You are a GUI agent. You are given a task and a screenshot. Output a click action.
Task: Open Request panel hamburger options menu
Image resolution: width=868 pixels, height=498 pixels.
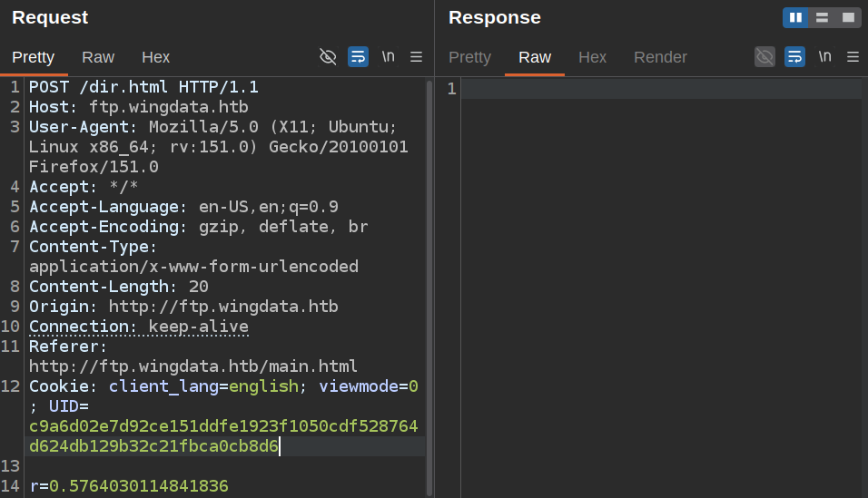416,57
